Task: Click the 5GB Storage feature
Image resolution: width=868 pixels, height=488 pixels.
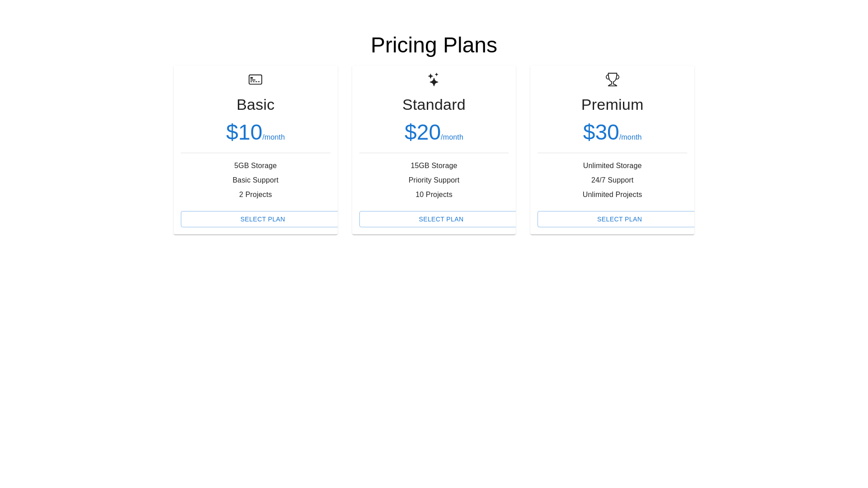Action: point(255,166)
